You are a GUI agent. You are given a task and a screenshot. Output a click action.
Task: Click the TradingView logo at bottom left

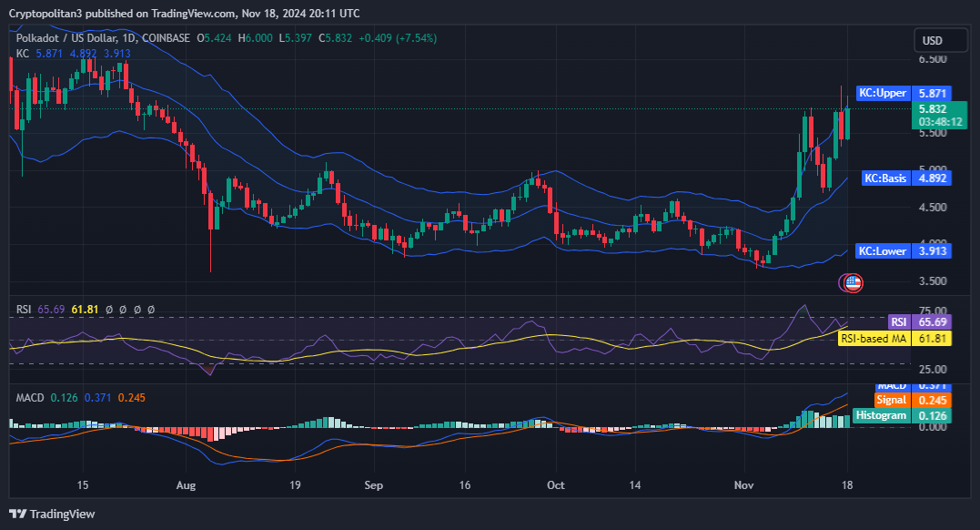[x=52, y=514]
